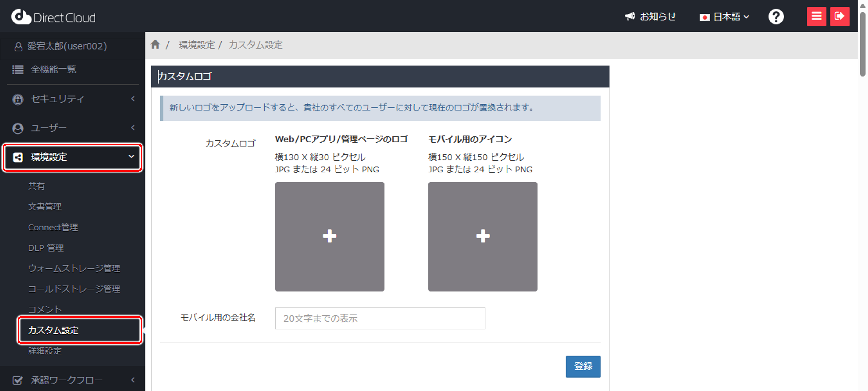
Task: Click the logout icon in the top bar
Action: 840,16
